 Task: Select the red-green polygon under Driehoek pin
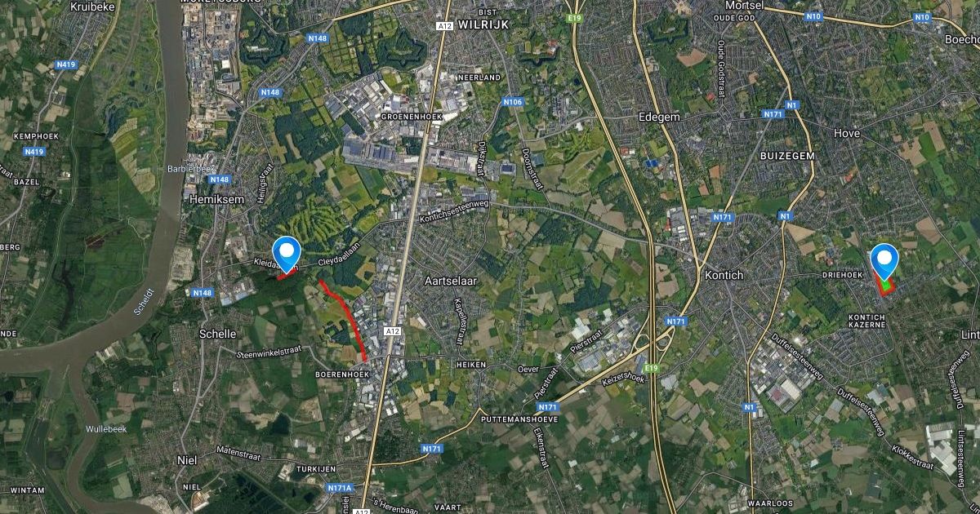click(x=885, y=285)
